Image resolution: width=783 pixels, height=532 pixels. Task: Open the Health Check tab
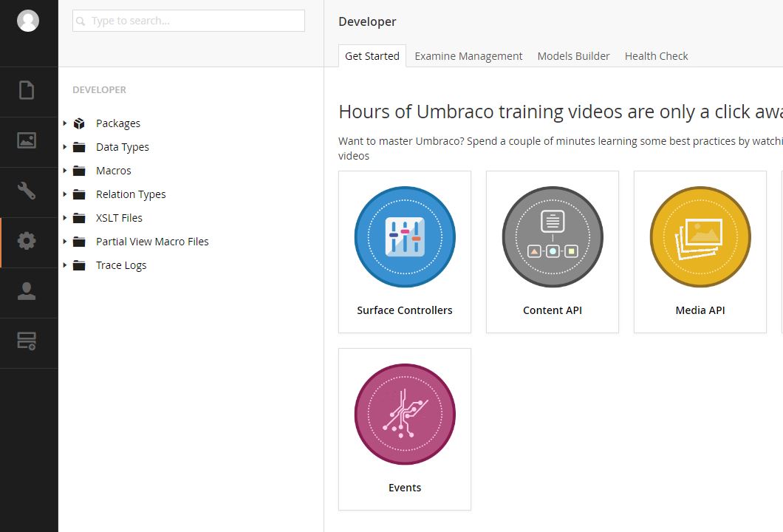pyautogui.click(x=656, y=56)
